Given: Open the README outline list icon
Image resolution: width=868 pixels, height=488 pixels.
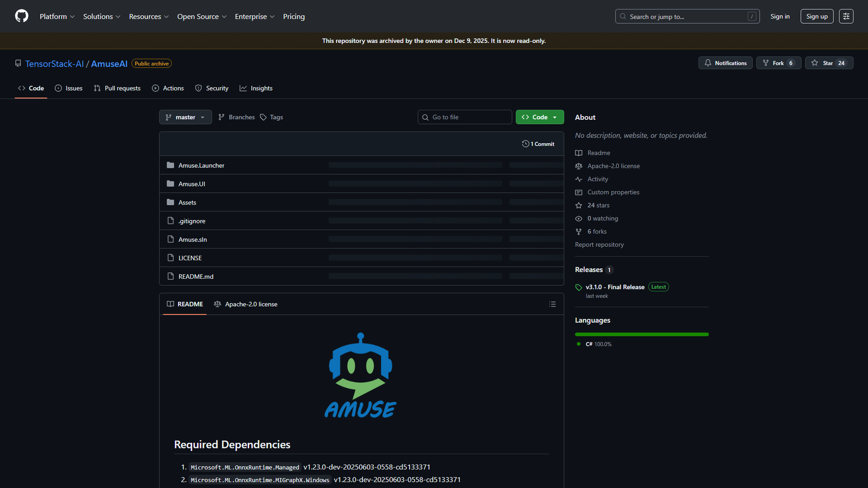Looking at the screenshot, I should (x=552, y=304).
